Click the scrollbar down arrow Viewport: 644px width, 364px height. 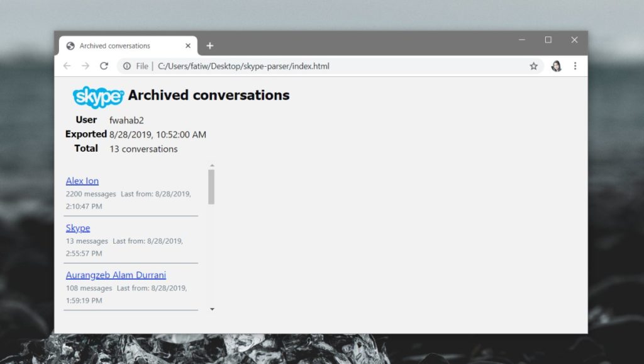tap(212, 309)
